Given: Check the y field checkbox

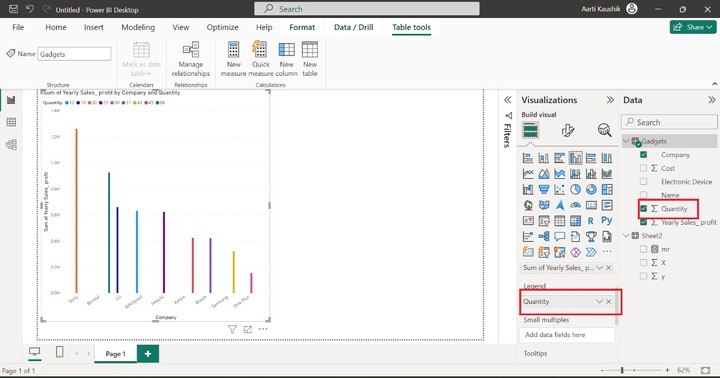Looking at the screenshot, I should (x=643, y=276).
